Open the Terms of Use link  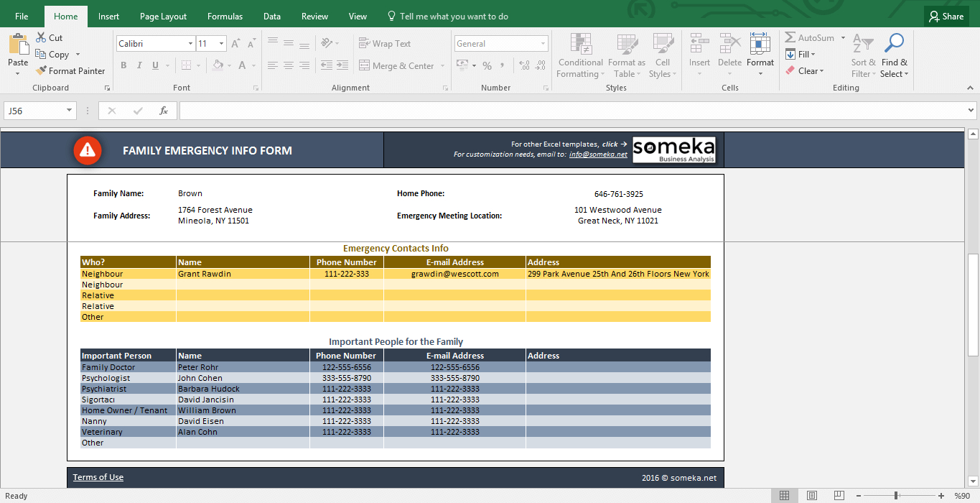98,476
